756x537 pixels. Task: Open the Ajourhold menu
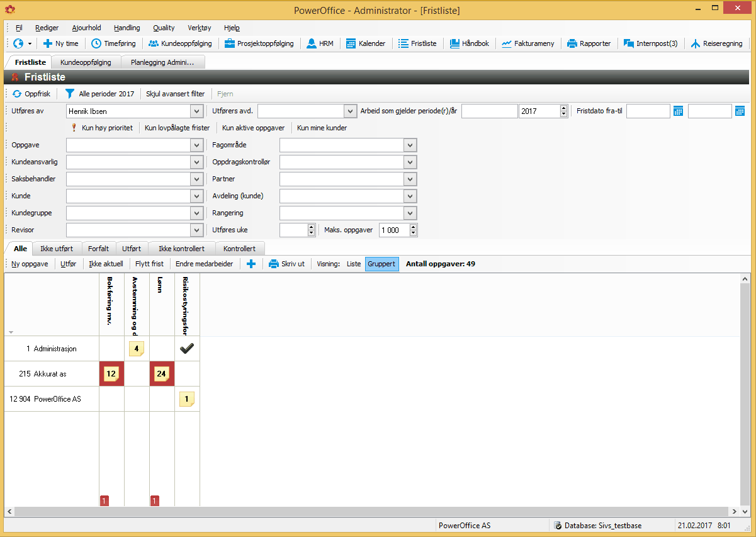click(x=86, y=28)
